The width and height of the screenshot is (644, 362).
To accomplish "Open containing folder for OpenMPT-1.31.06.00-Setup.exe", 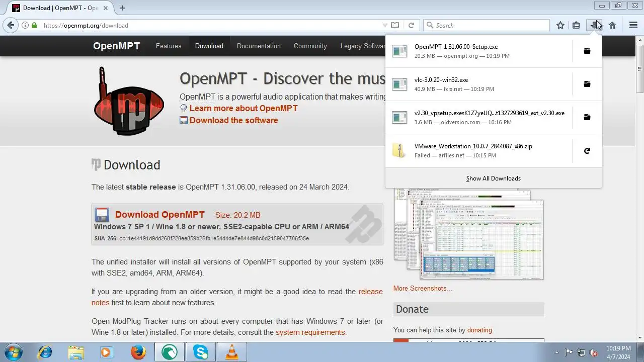I will [587, 51].
